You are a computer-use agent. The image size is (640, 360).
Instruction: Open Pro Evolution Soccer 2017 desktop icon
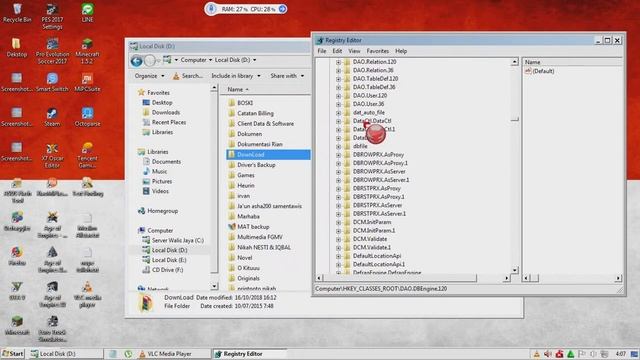coord(52,51)
